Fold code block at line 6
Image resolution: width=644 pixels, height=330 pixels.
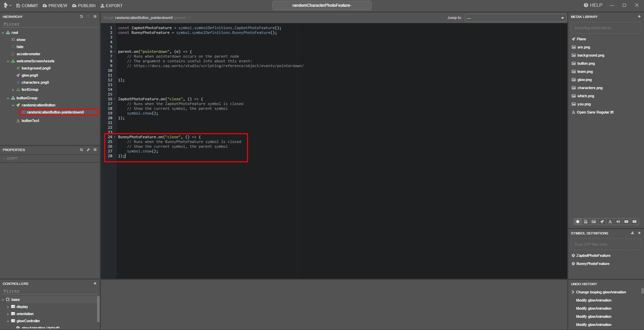point(115,51)
